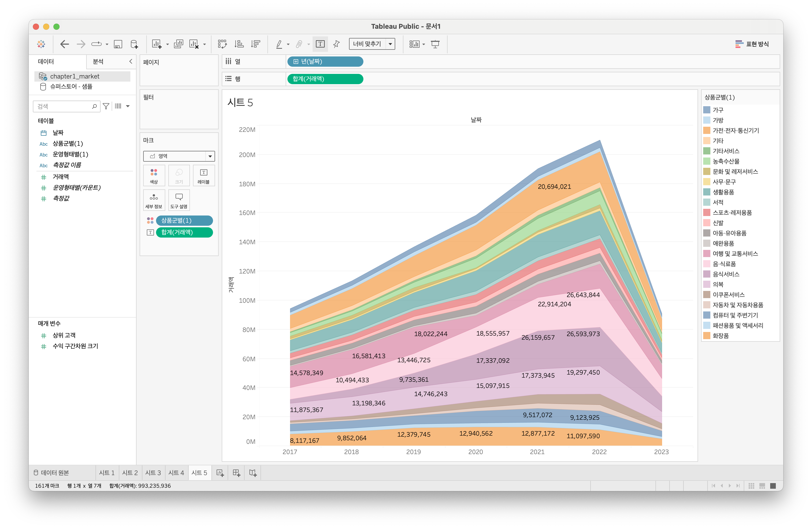The image size is (812, 529).
Task: Collapse the data pane side arrow
Action: coord(131,61)
